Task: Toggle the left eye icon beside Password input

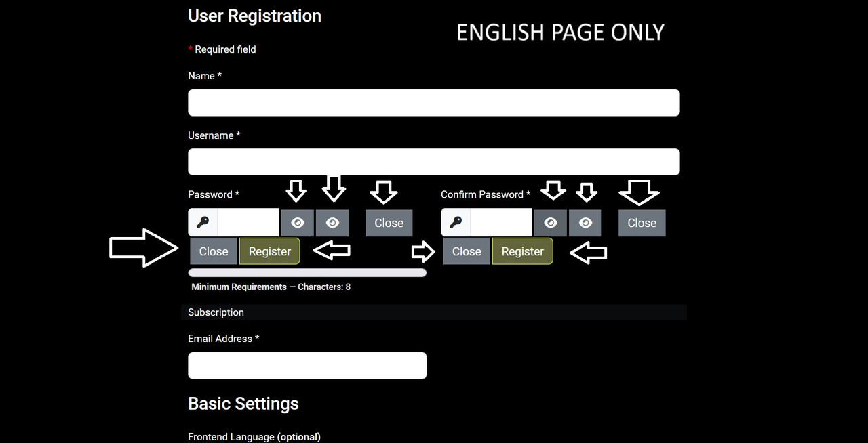Action: (298, 223)
